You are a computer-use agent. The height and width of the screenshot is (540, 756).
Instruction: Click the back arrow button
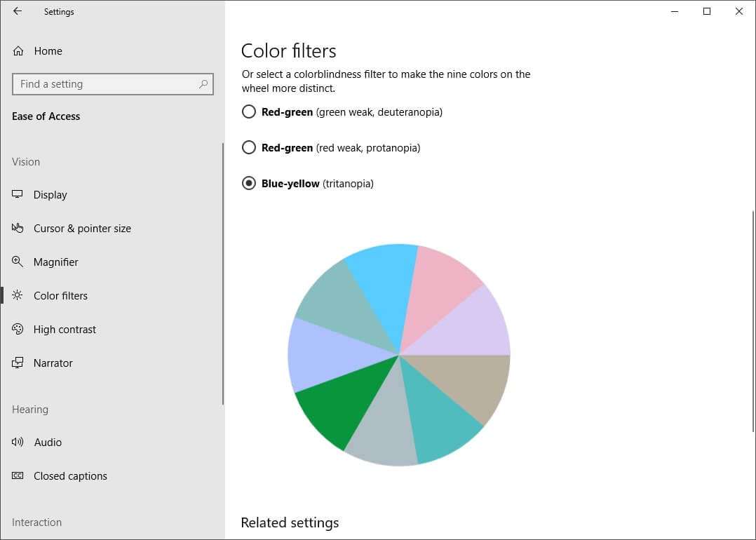click(x=16, y=11)
